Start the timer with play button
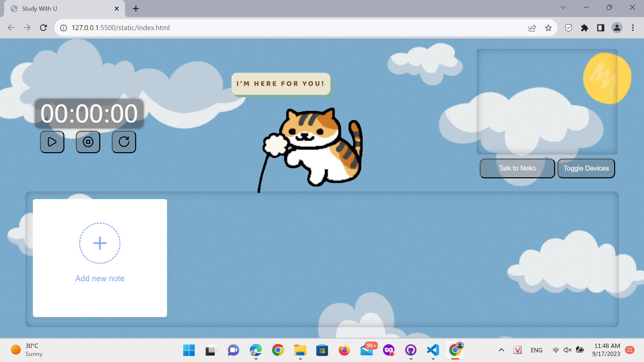The width and height of the screenshot is (644, 362). [52, 142]
